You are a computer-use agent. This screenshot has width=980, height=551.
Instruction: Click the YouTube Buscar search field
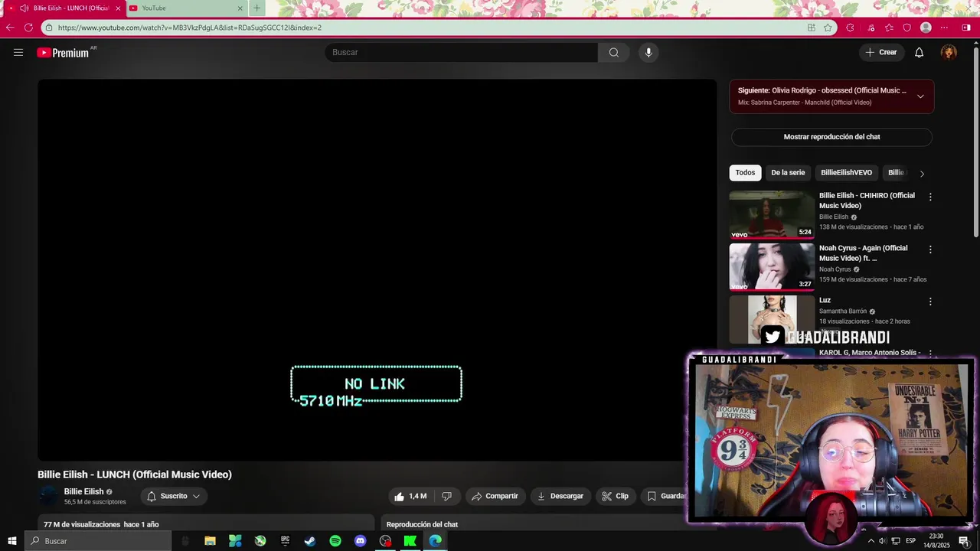(461, 52)
